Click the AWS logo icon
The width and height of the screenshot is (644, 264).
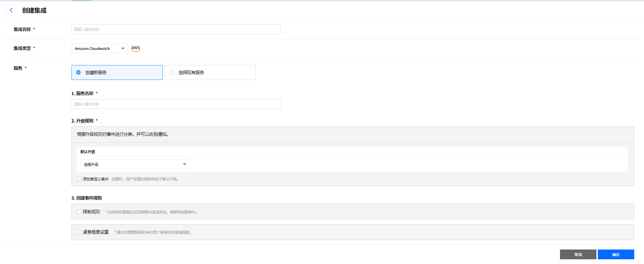[x=136, y=48]
